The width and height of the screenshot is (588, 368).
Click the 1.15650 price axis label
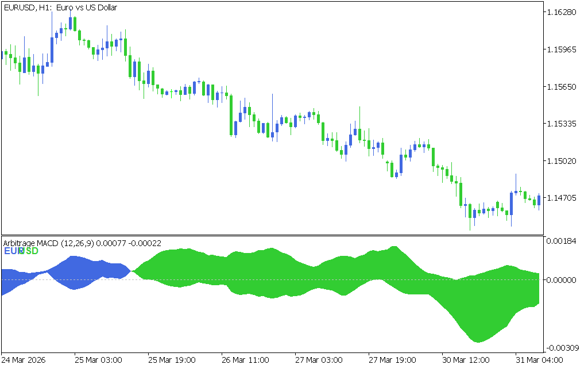coord(563,87)
